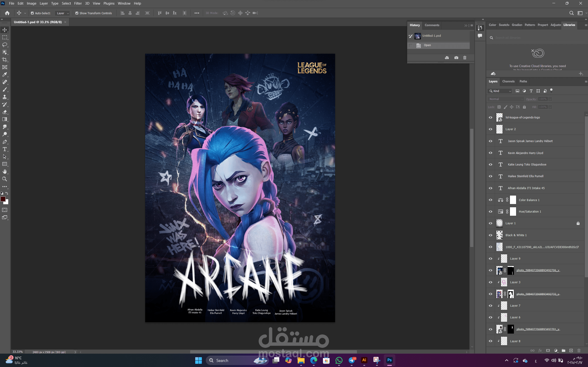Hide the Black & White 1 layer

coord(490,235)
